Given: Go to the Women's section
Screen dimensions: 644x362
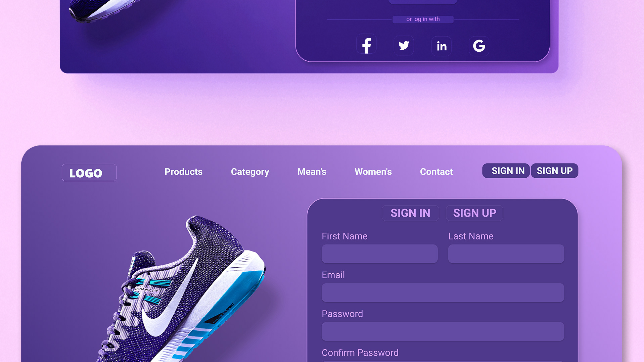Looking at the screenshot, I should coord(373,172).
